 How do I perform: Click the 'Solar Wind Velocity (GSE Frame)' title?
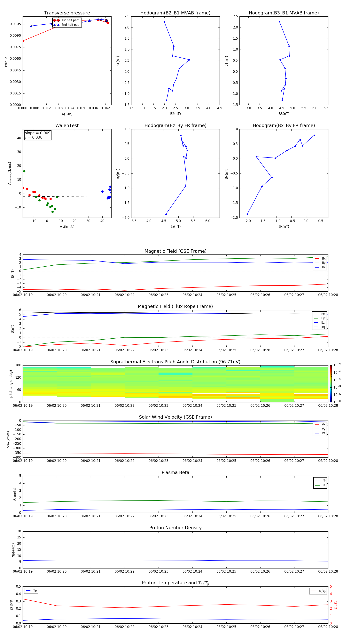pos(175,417)
